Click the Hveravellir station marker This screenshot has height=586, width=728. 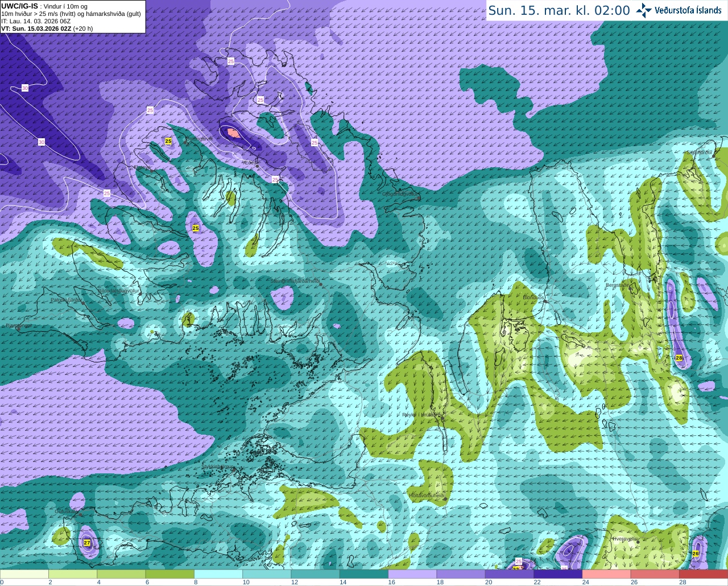[x=639, y=542]
